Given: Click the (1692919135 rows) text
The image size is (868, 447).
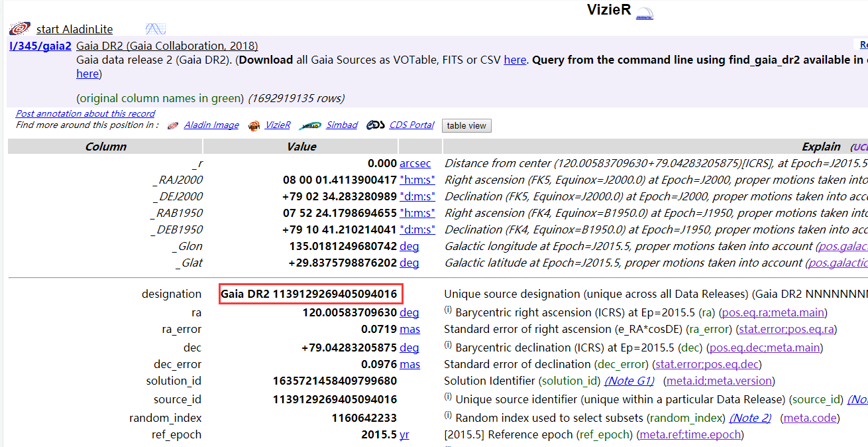Looking at the screenshot, I should tap(296, 98).
